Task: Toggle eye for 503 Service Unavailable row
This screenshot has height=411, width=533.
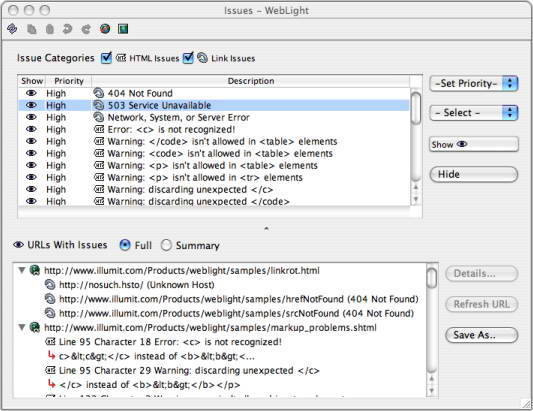Action: click(31, 105)
